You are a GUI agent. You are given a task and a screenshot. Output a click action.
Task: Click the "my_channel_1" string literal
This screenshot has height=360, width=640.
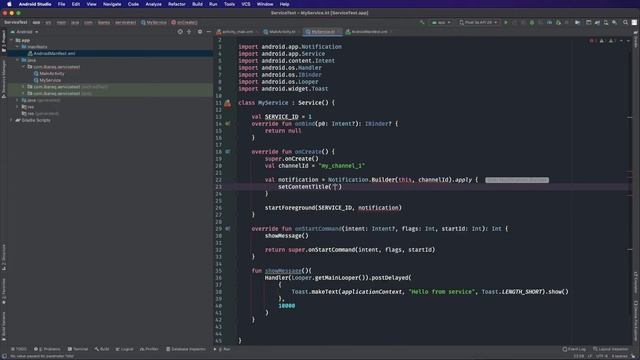point(342,166)
